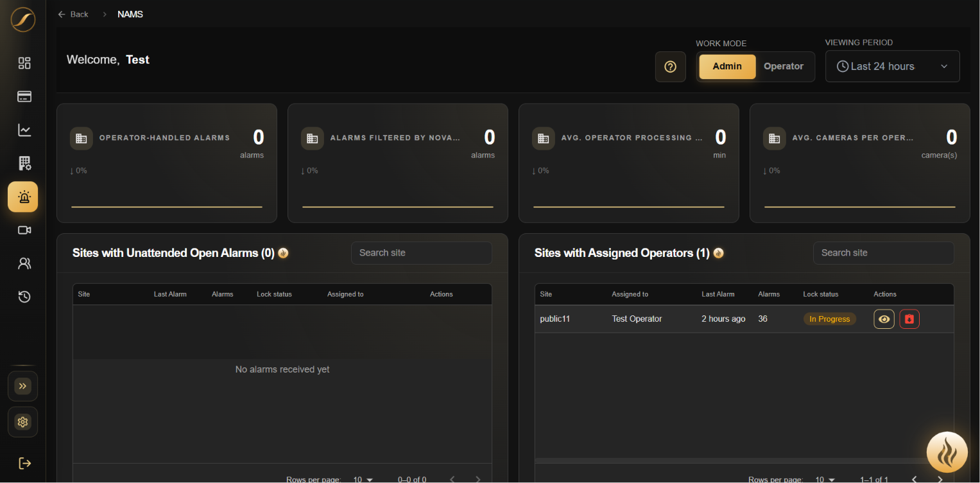
Task: Open the history clock icon in sidebar
Action: (24, 297)
